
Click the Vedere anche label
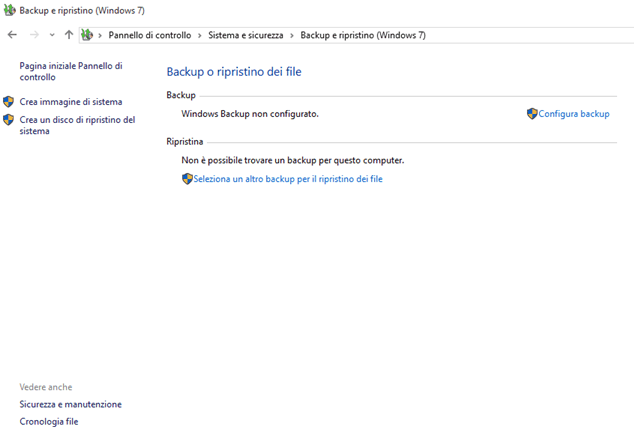pos(46,387)
